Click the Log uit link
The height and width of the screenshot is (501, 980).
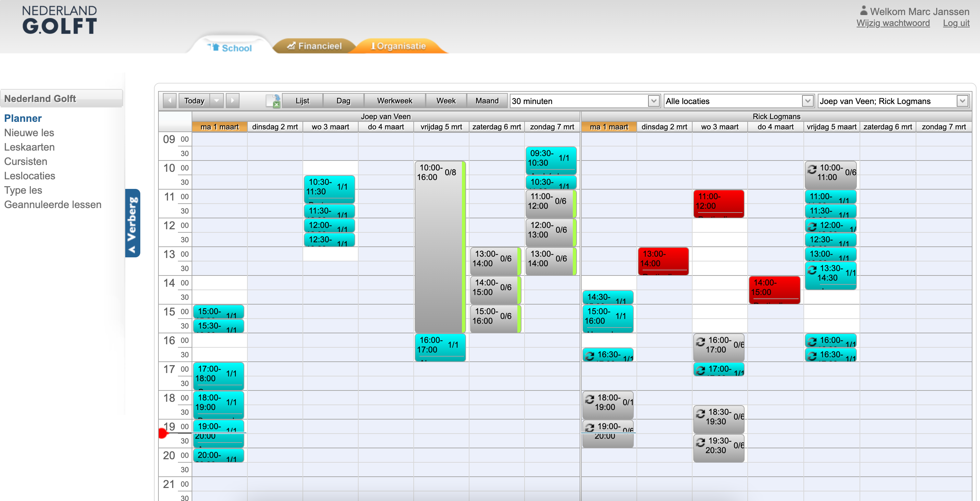(956, 23)
